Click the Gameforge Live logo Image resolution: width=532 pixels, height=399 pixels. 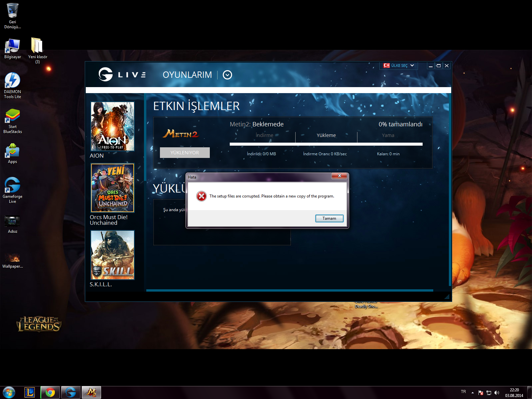[x=122, y=74]
